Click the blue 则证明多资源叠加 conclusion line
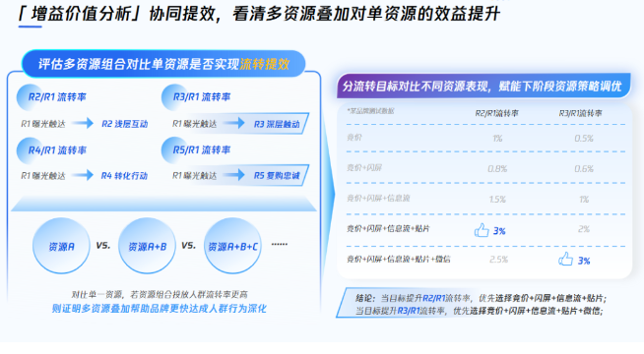Viewport: 644px width, 354px height. [x=159, y=308]
